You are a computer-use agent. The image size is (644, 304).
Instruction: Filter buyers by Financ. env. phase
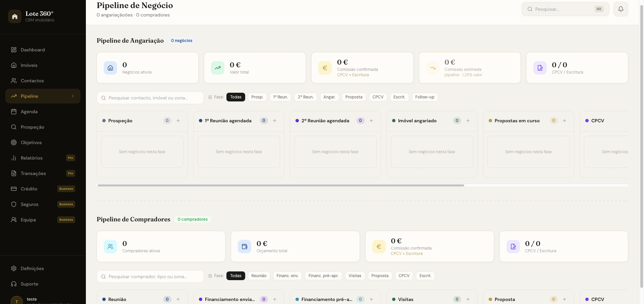coord(287,276)
